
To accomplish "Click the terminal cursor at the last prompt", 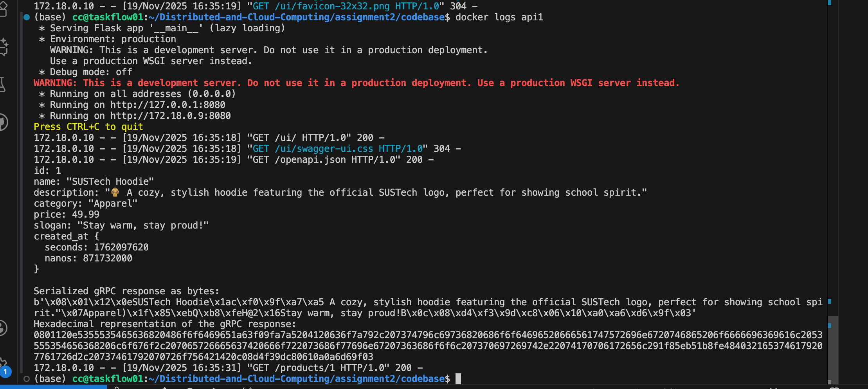I will [458, 379].
